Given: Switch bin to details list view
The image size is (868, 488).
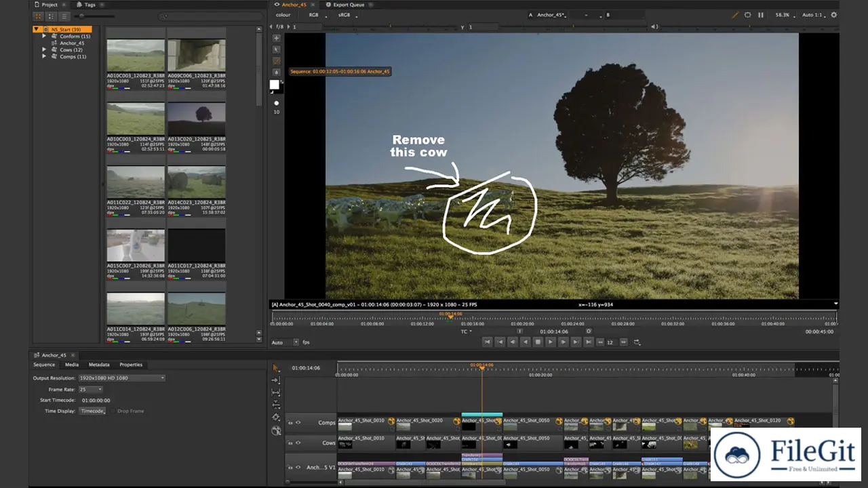Looking at the screenshot, I should pyautogui.click(x=64, y=16).
